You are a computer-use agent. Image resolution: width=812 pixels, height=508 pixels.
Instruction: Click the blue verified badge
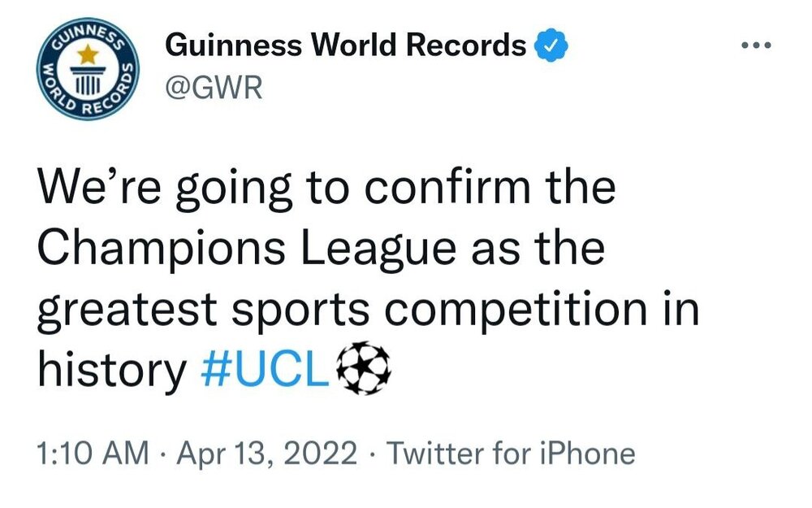pos(551,46)
